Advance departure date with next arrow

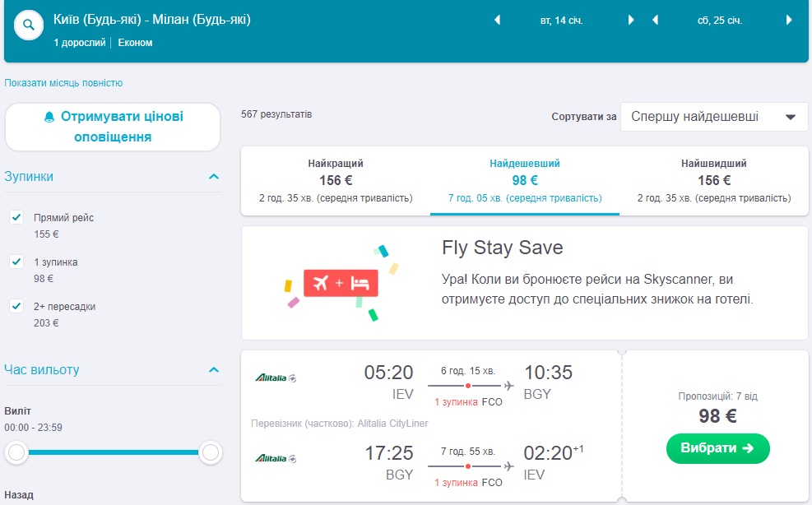(631, 21)
